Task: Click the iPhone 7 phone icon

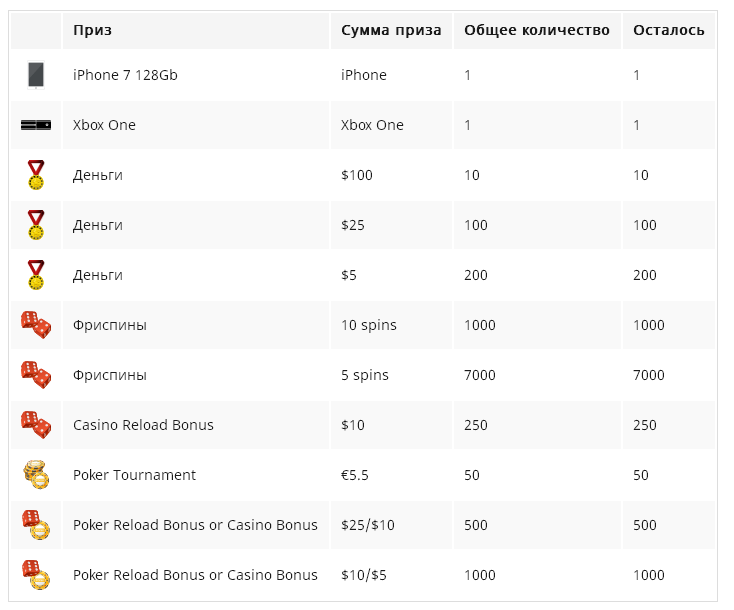Action: [36, 75]
